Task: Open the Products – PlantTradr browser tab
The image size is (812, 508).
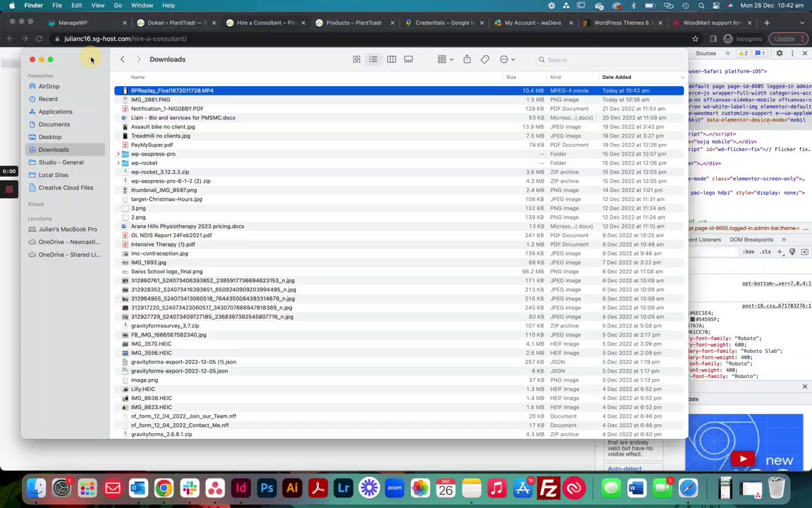Action: (355, 23)
